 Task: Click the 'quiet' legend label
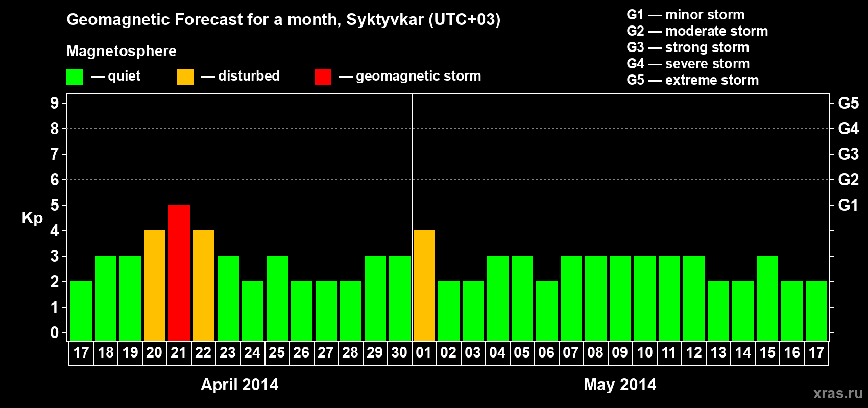click(124, 76)
